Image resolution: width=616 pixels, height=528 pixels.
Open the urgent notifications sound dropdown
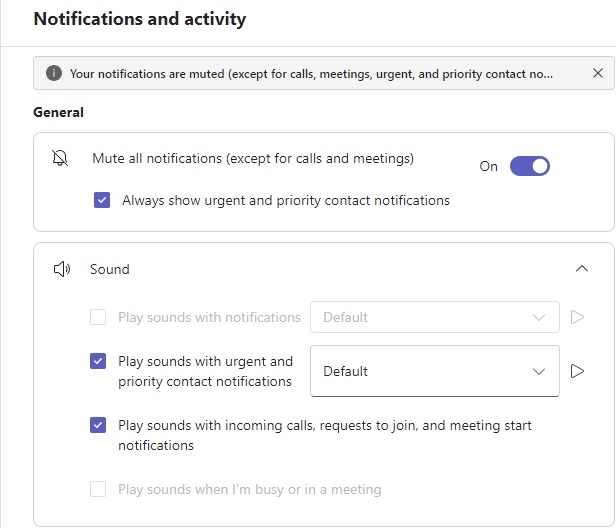coord(434,371)
